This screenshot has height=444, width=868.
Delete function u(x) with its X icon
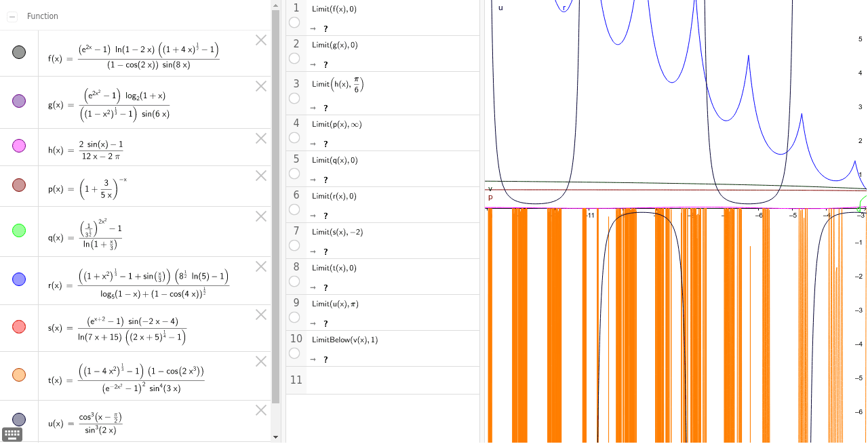[261, 410]
